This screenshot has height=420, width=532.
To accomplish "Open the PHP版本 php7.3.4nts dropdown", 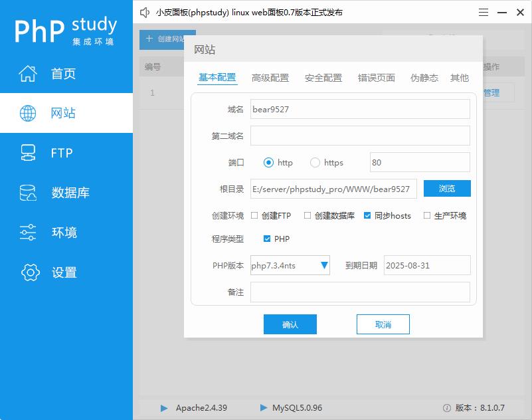I will pos(290,265).
